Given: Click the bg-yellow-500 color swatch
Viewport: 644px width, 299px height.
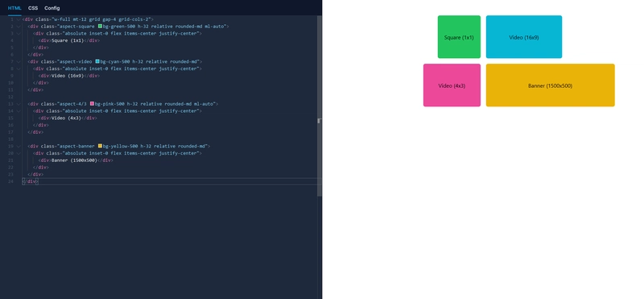Looking at the screenshot, I should [100, 146].
